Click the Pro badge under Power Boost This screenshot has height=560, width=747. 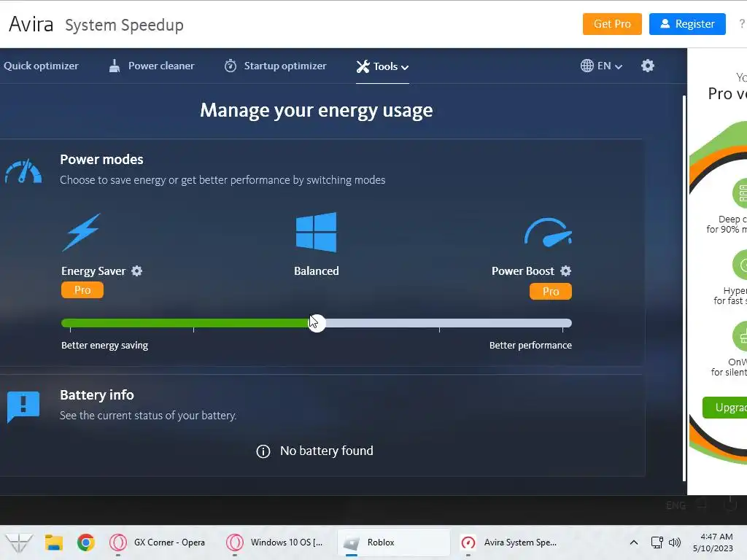[551, 292]
